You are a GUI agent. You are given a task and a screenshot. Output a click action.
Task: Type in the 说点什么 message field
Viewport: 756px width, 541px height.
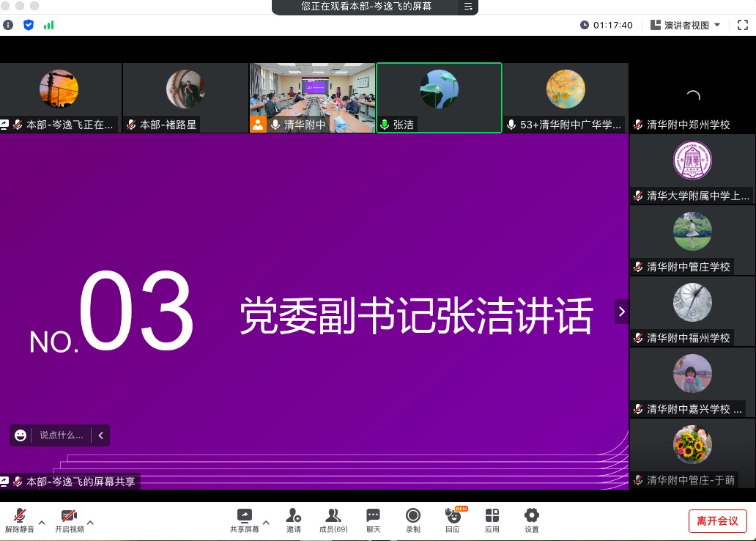click(x=61, y=435)
